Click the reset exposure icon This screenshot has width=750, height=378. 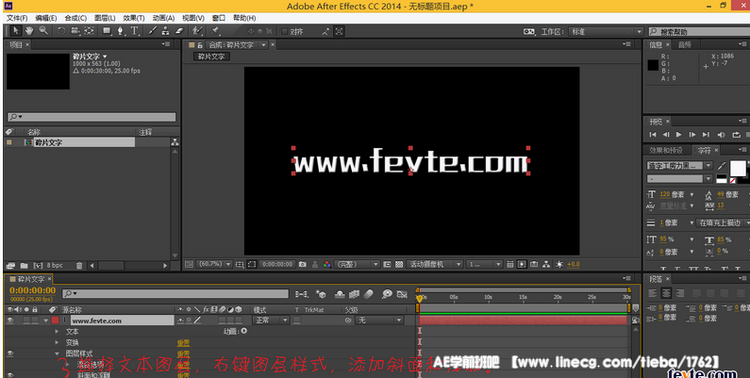[560, 264]
